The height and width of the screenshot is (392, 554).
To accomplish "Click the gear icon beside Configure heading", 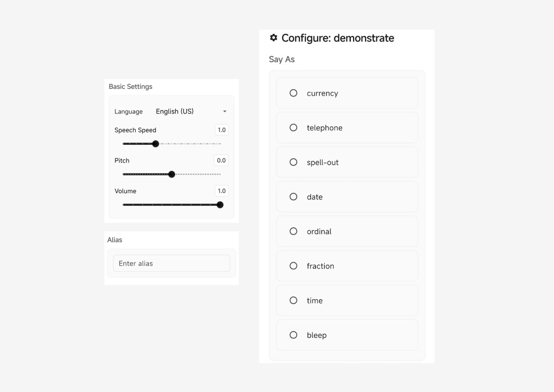I will click(x=274, y=38).
